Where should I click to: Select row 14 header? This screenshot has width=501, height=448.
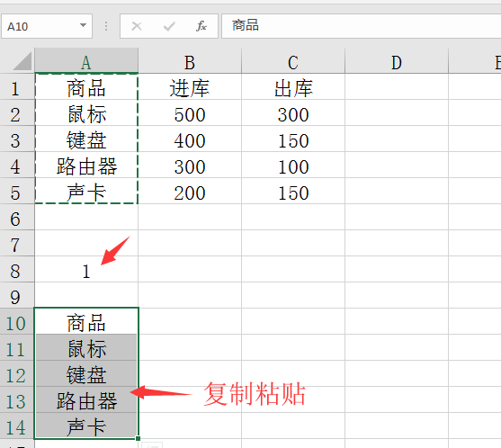(x=16, y=426)
